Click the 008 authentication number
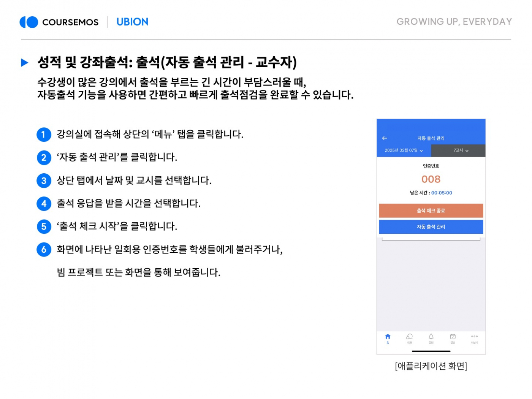 click(x=431, y=179)
